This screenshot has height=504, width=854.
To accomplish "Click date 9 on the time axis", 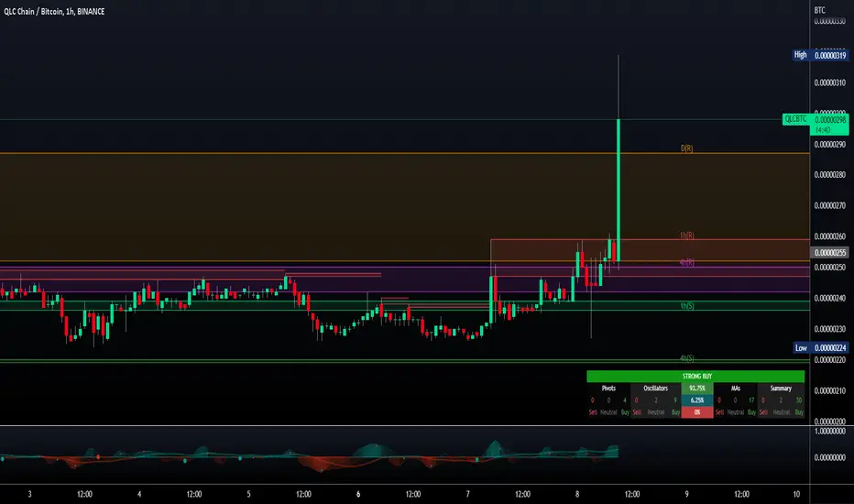I will click(x=686, y=494).
